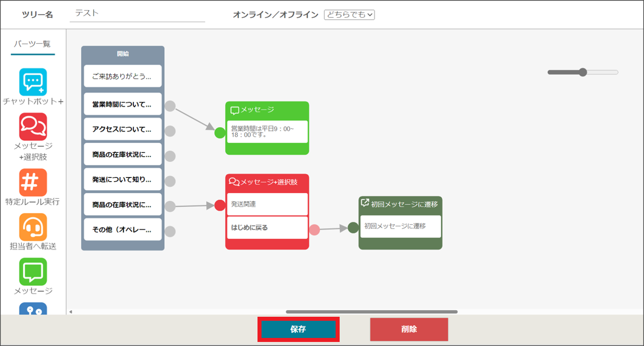The height and width of the screenshot is (346, 644).
Task: Click the zoom slider handle
Action: tap(583, 72)
